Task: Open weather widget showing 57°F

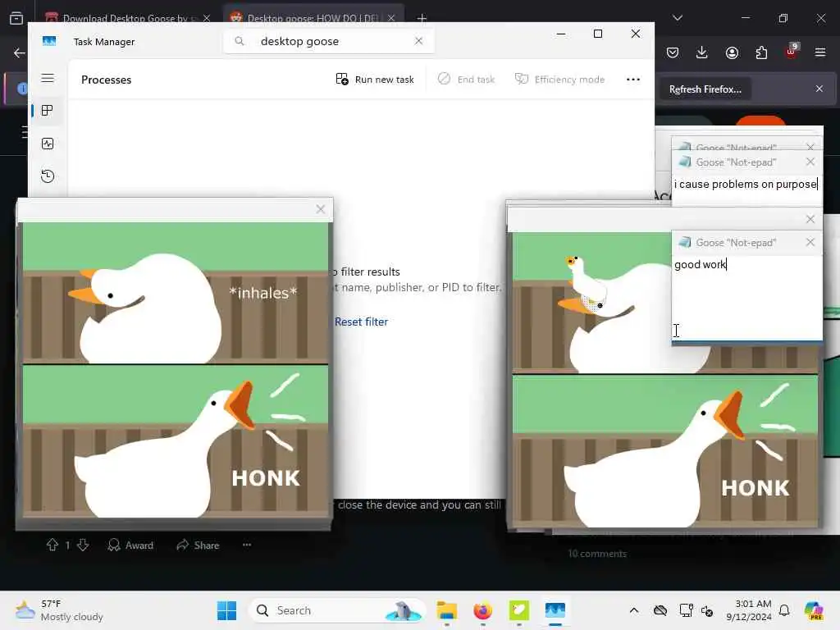Action: click(59, 610)
